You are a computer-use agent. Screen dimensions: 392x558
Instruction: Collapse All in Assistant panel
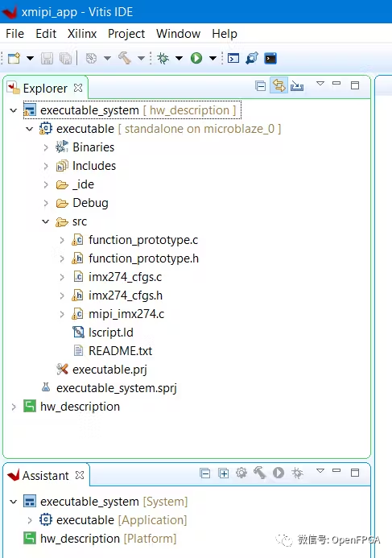(205, 473)
